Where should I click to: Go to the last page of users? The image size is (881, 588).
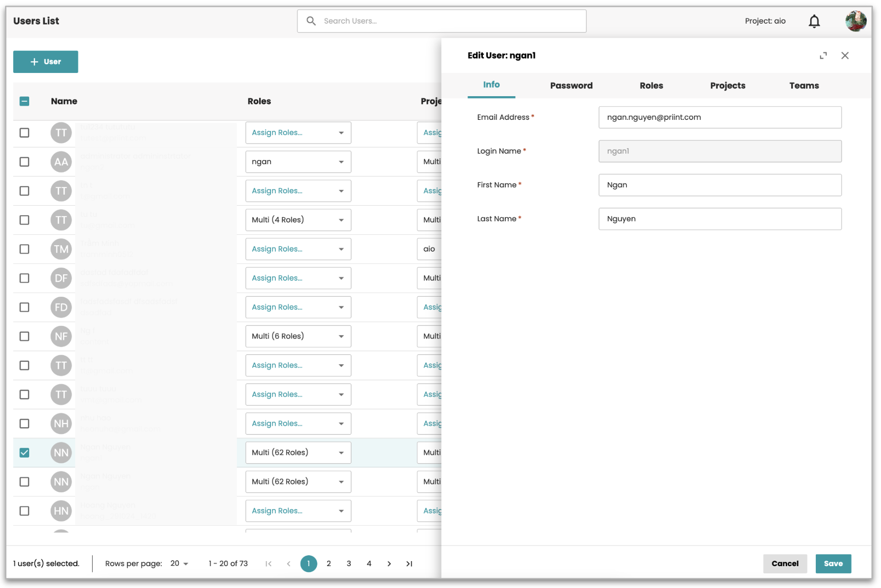point(409,564)
